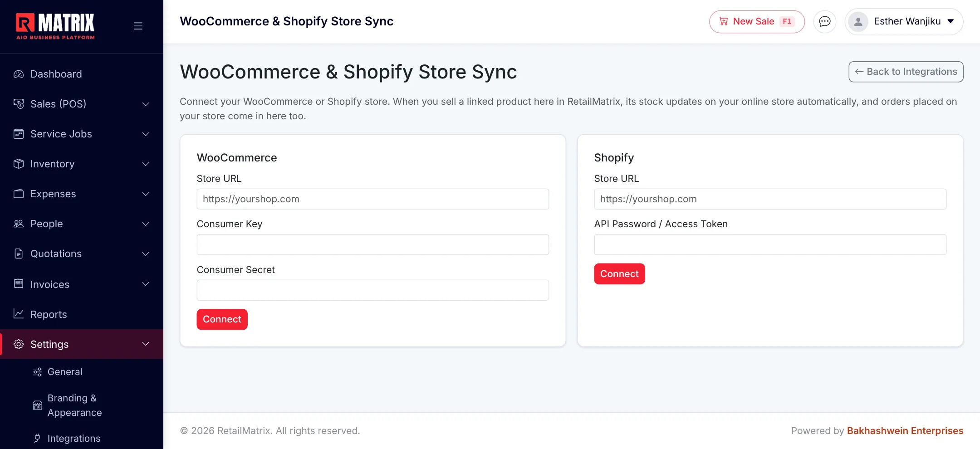
Task: Expand the Invoices chevron
Action: pos(146,284)
